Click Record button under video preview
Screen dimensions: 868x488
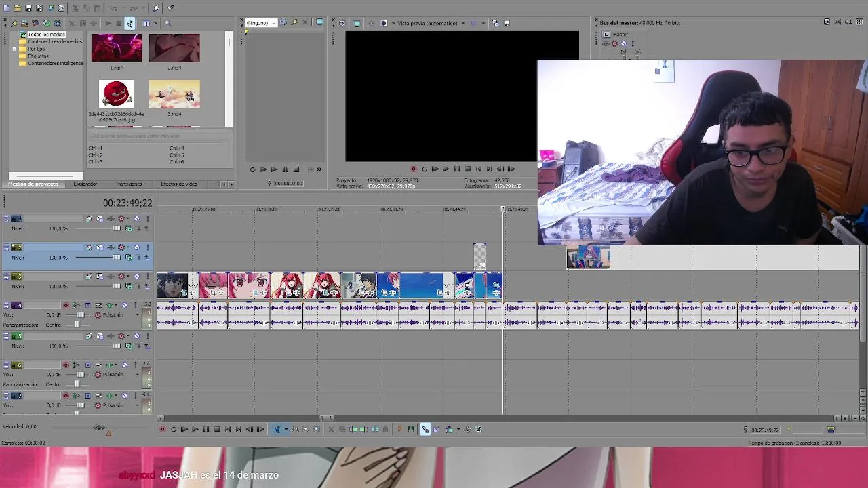coord(413,169)
